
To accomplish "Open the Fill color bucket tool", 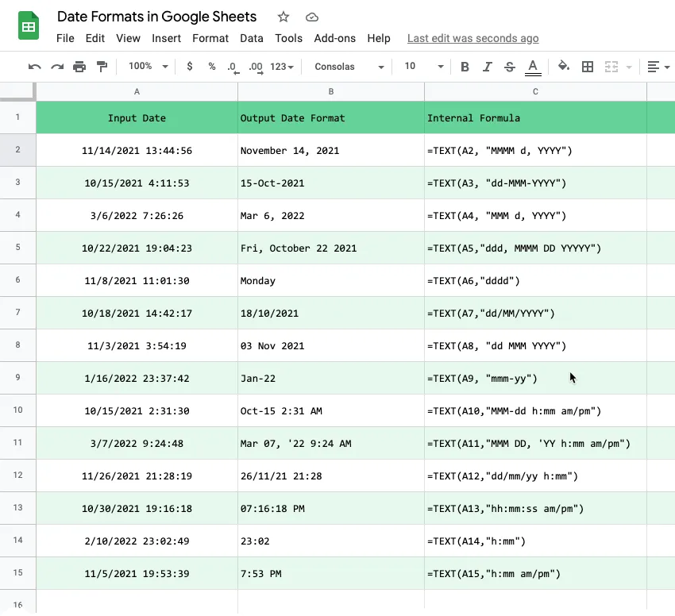I will pos(563,67).
